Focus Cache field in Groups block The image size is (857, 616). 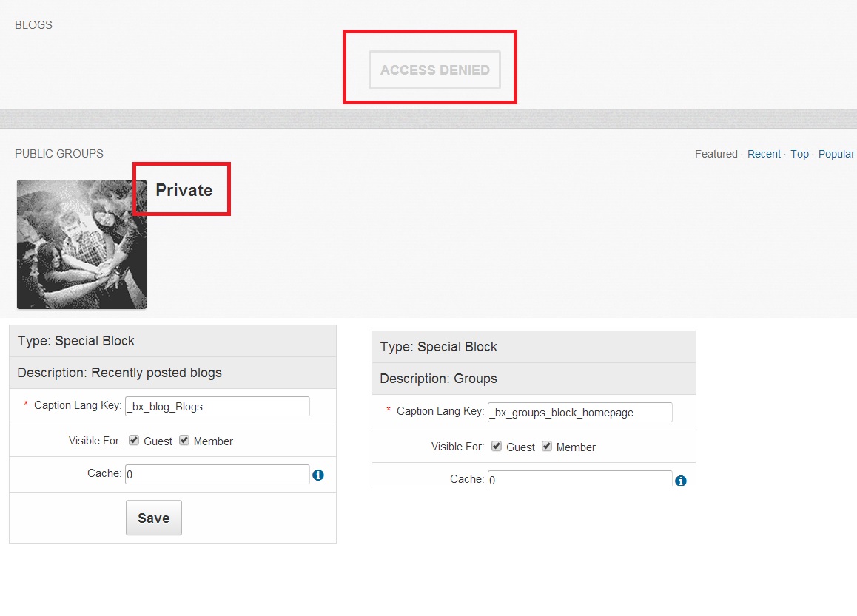(x=580, y=478)
